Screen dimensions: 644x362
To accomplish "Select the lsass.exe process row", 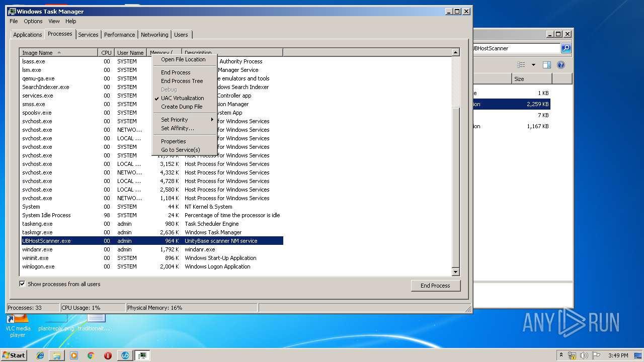I will tap(152, 61).
